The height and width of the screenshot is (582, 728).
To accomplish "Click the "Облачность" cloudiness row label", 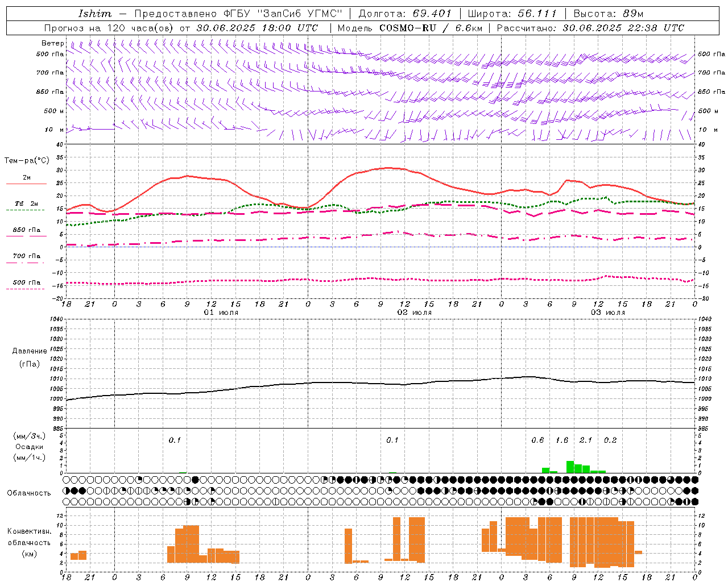I will click(29, 493).
